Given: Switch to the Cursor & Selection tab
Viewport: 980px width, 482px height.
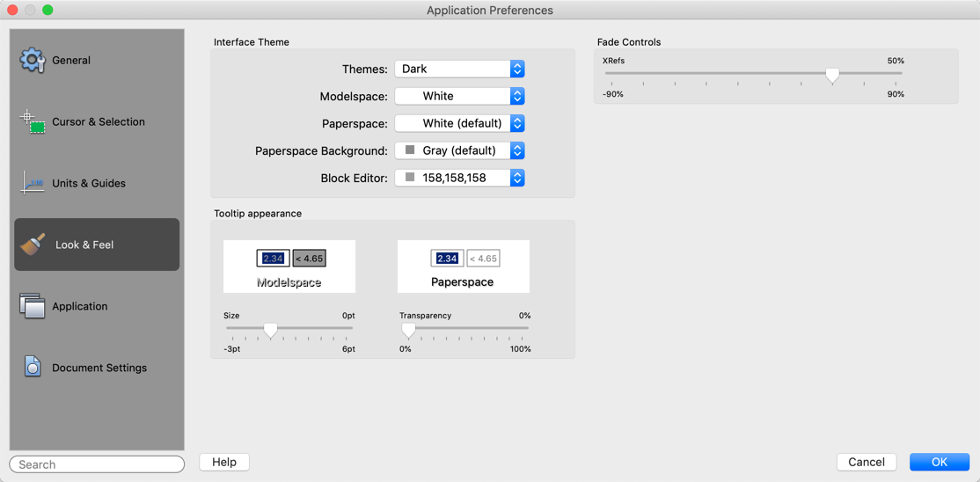Looking at the screenshot, I should point(98,121).
